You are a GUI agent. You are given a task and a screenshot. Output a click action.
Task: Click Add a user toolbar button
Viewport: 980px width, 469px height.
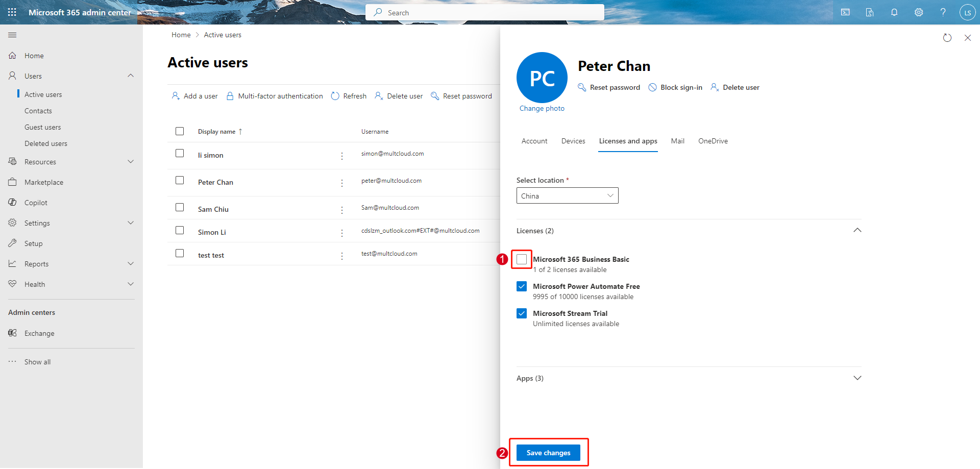194,96
